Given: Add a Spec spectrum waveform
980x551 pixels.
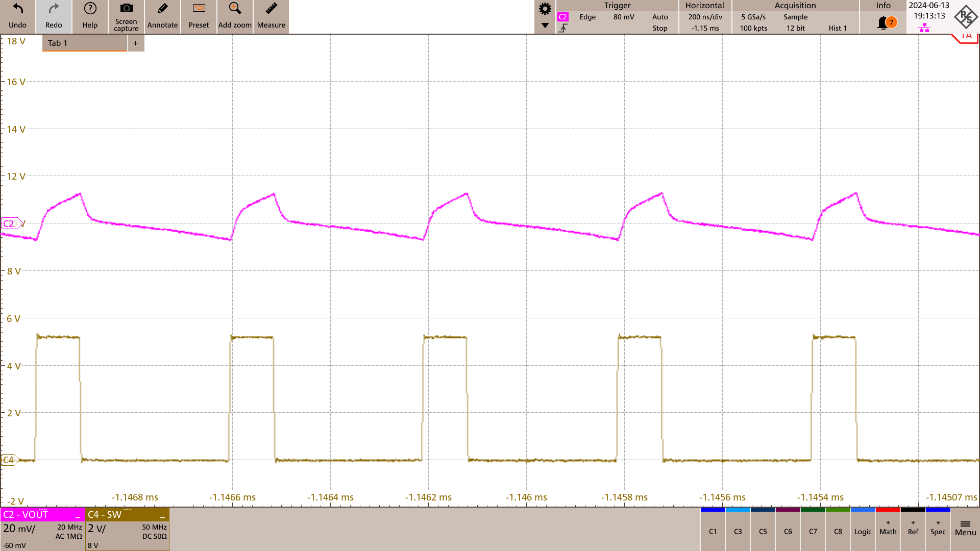Looking at the screenshot, I should (938, 529).
